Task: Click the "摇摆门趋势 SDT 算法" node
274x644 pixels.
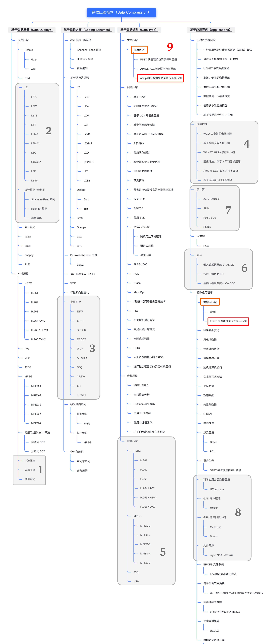Action: tap(37, 433)
